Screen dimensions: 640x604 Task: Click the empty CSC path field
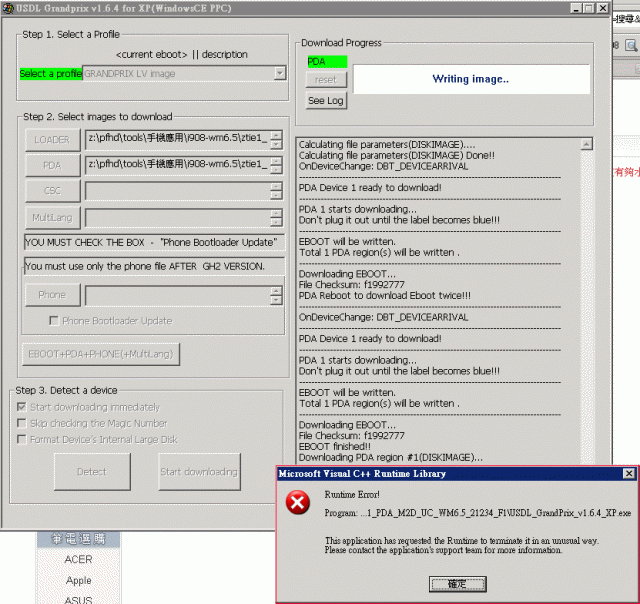[x=178, y=191]
